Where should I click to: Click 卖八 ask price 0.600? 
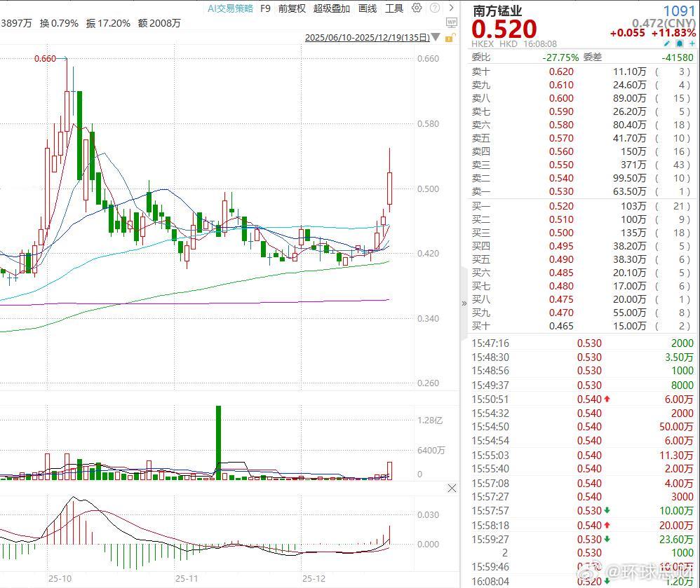click(x=561, y=98)
